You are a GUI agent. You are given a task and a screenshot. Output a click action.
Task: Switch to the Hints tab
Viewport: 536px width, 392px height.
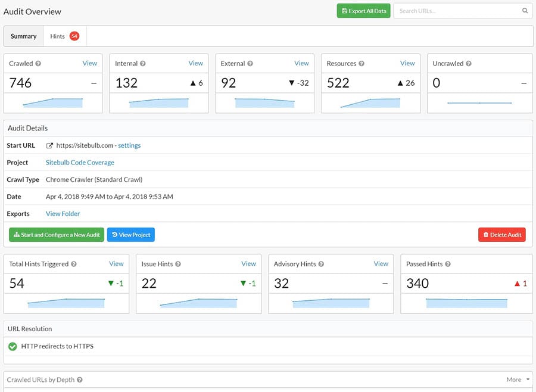point(57,36)
